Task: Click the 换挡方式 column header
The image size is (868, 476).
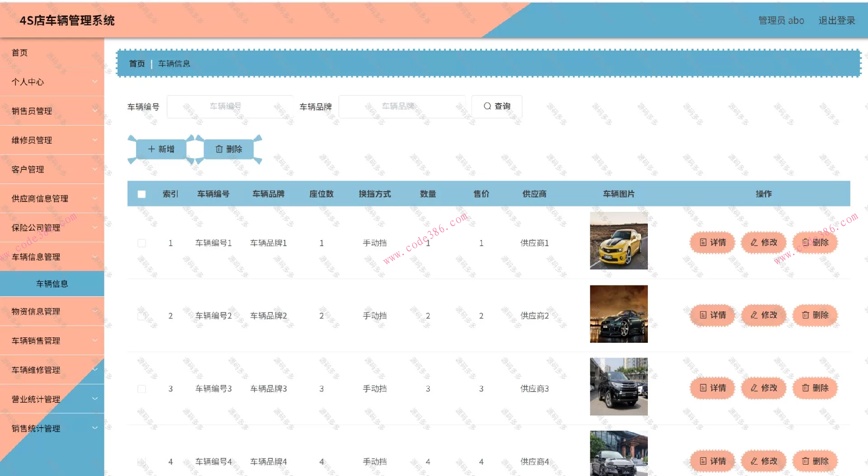Action: [x=375, y=194]
